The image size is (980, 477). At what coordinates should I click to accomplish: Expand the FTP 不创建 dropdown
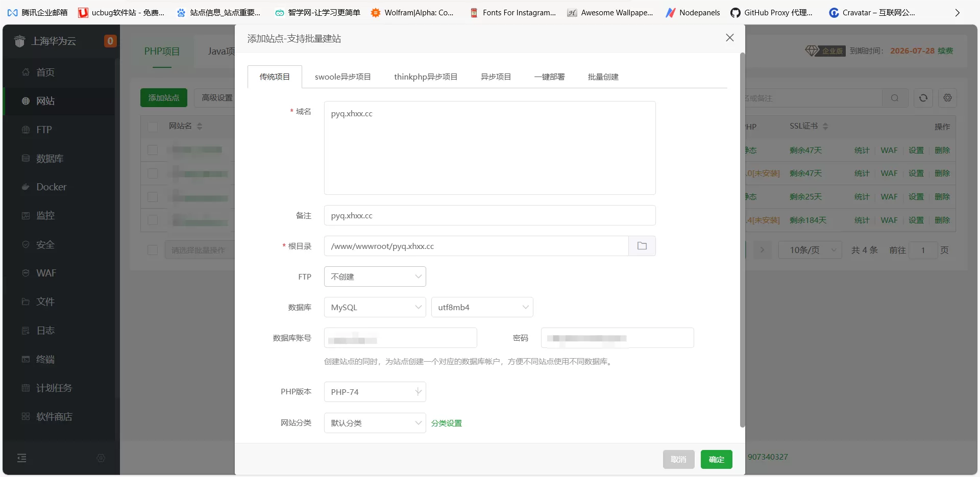tap(375, 277)
